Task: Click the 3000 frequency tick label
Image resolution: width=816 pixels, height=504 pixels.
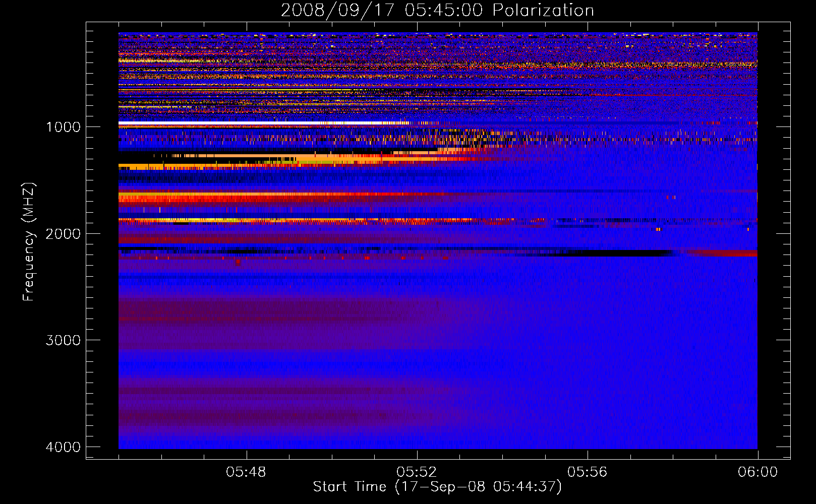Action: 63,340
